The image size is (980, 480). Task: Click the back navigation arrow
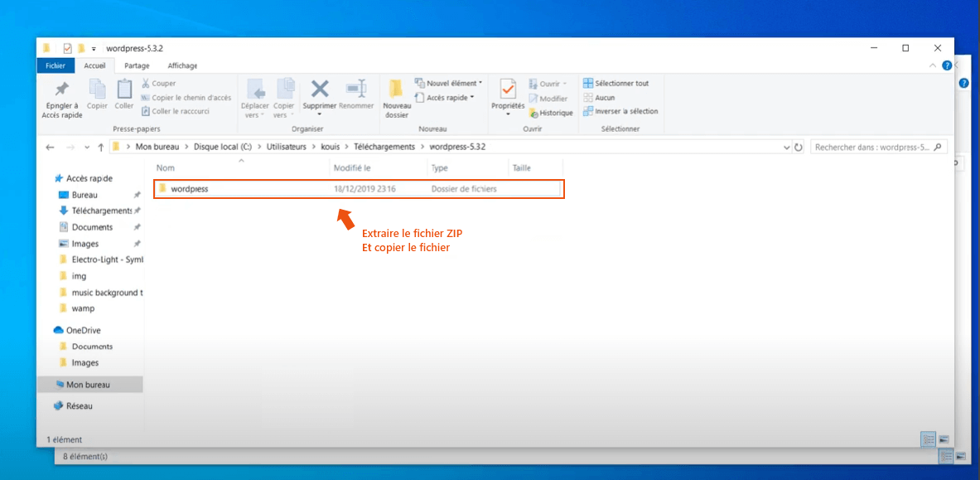(x=51, y=148)
